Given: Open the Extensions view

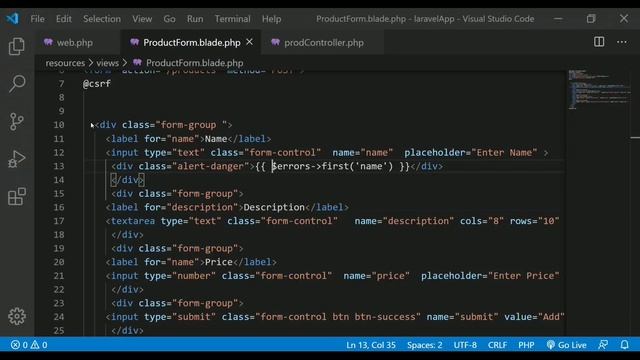Looking at the screenshot, I should 17,196.
